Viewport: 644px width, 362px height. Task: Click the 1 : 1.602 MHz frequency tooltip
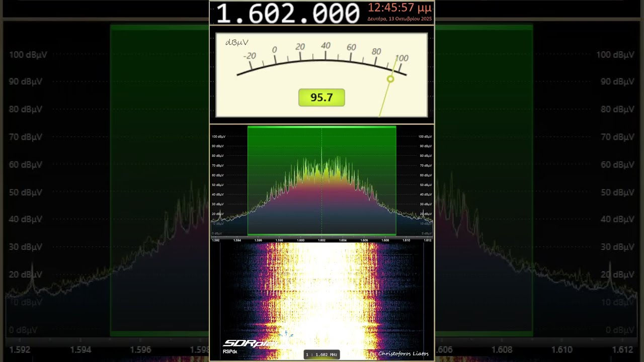[x=321, y=354]
